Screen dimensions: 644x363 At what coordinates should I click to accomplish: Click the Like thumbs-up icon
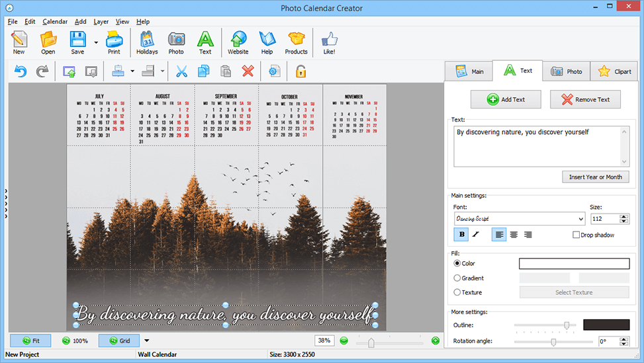[329, 42]
